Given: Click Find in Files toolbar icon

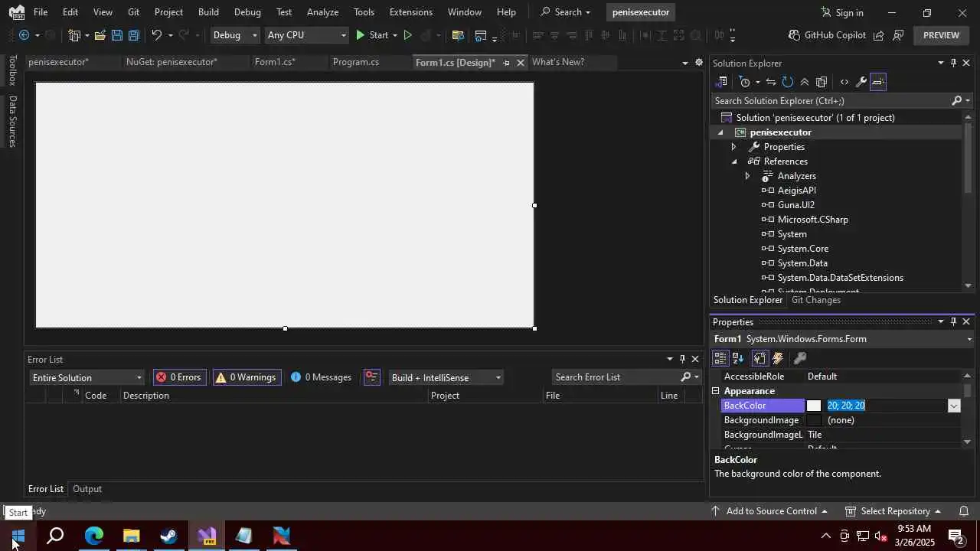Looking at the screenshot, I should click(458, 35).
